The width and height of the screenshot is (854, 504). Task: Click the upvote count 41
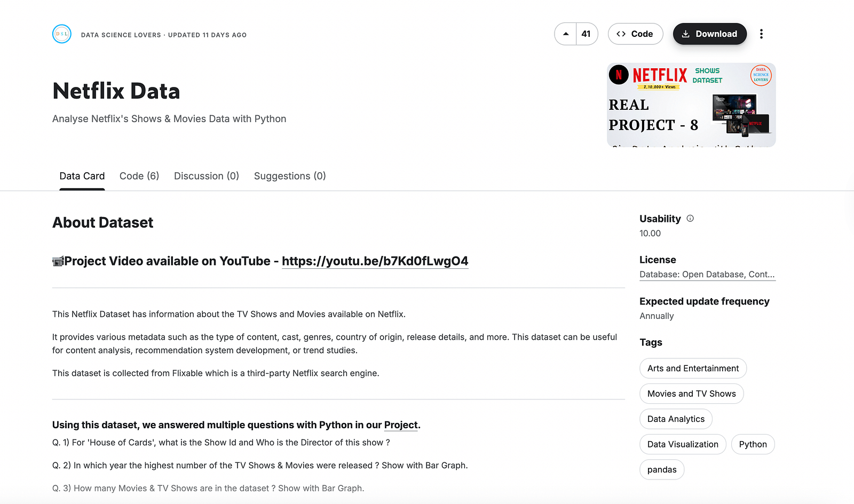pos(587,34)
